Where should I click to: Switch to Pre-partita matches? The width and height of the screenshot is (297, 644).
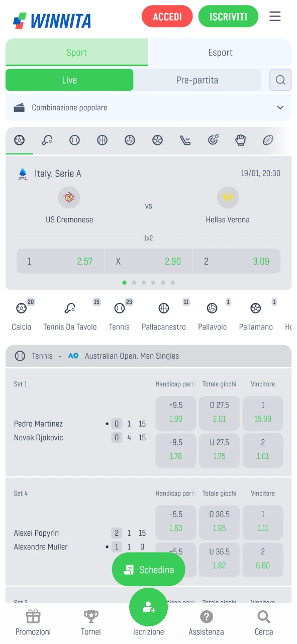[197, 79]
